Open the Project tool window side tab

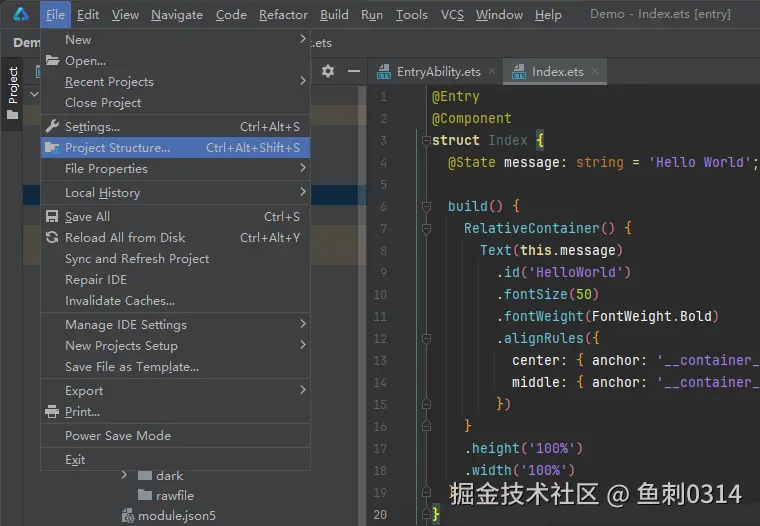coord(13,93)
